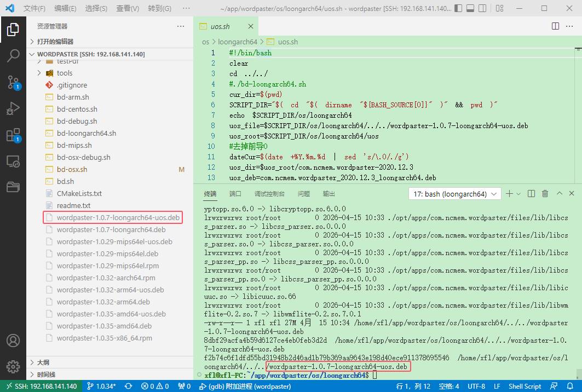Open the Source Control view
Image resolution: width=582 pixels, height=392 pixels.
point(13,82)
